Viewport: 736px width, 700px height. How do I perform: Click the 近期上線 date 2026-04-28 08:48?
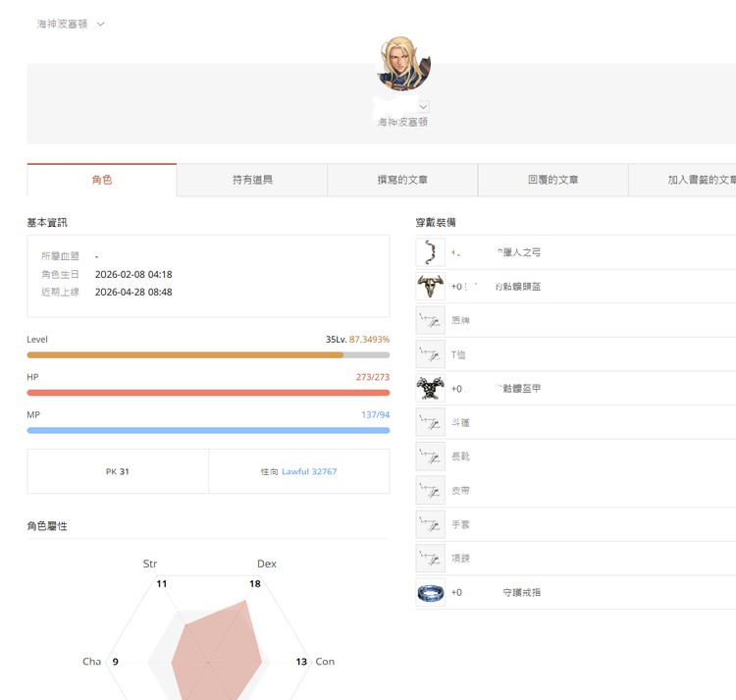click(x=133, y=292)
